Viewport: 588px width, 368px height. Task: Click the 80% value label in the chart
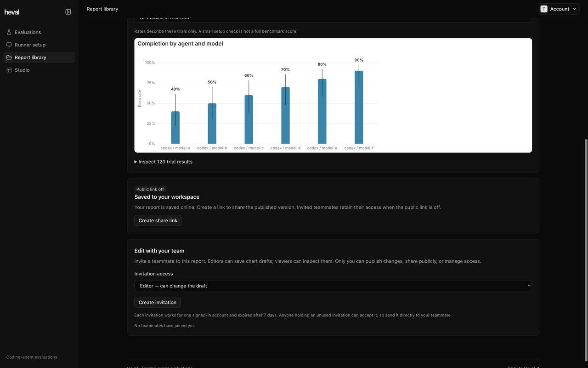[322, 64]
